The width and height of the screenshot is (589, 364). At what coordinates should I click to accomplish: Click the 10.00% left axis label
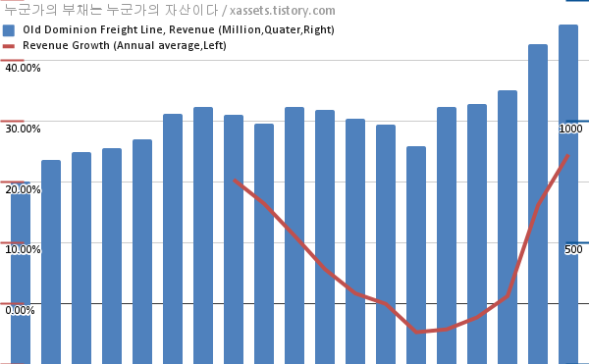coord(23,249)
